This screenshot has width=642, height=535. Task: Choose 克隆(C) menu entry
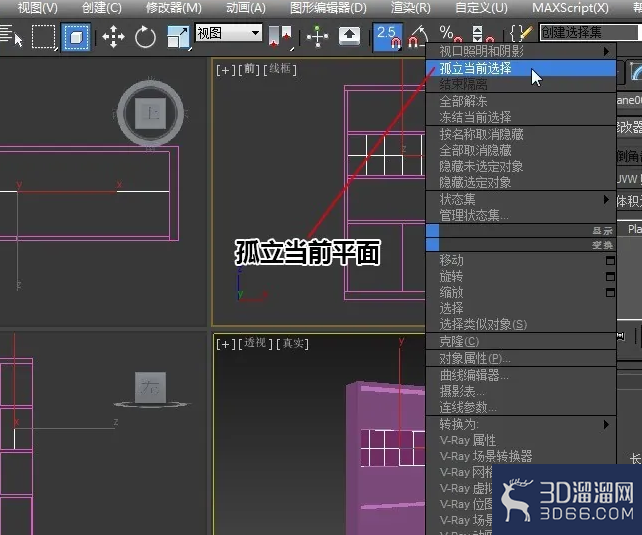coord(521,341)
